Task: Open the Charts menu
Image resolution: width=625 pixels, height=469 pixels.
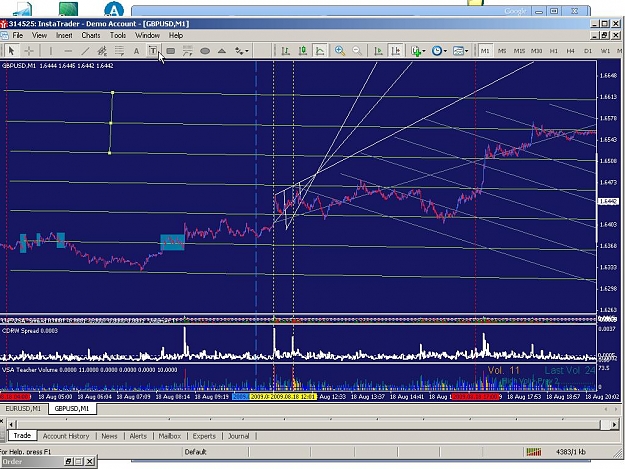Action: click(91, 35)
